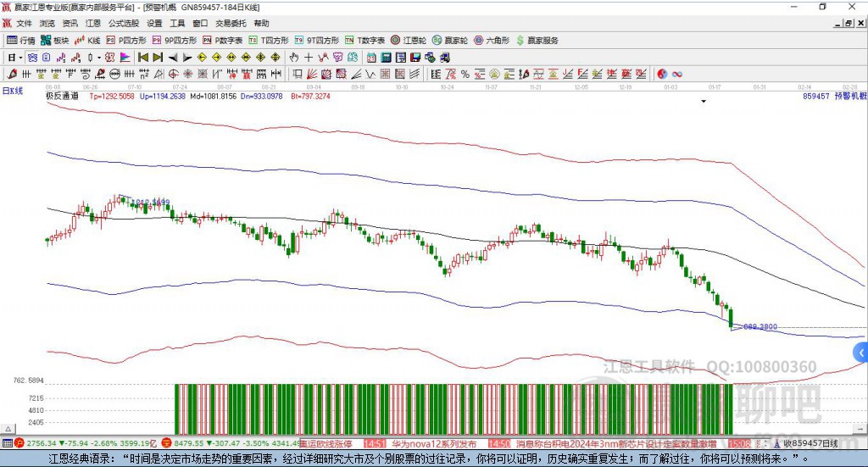
Task: Open the 六角形 hexagon tool
Action: coord(492,40)
